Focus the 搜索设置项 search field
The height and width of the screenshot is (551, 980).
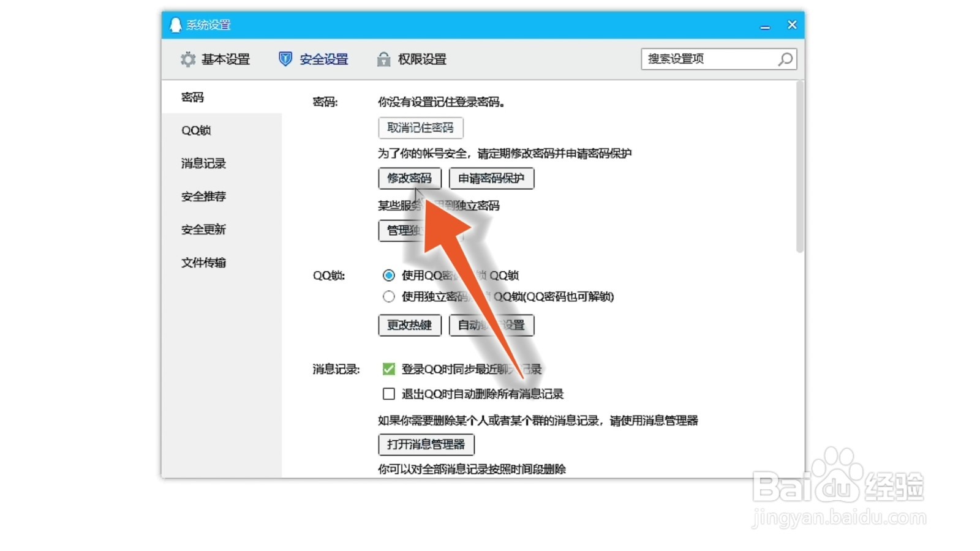(718, 59)
